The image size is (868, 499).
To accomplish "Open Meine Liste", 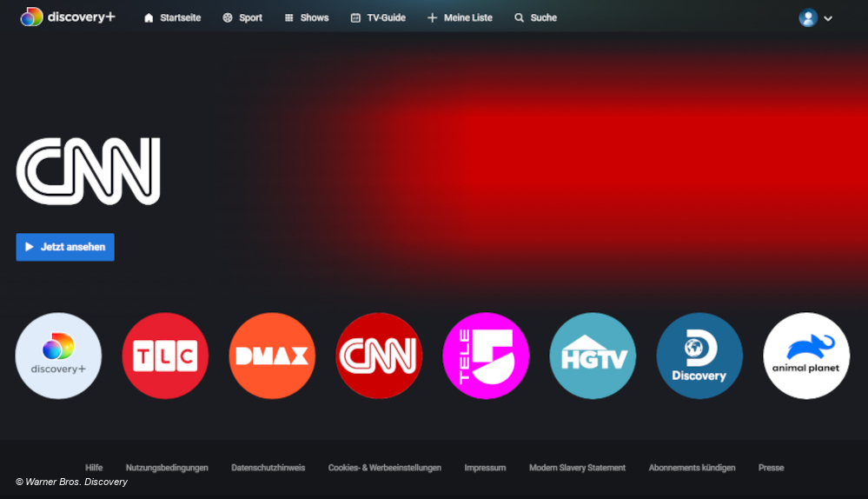I will click(x=460, y=17).
